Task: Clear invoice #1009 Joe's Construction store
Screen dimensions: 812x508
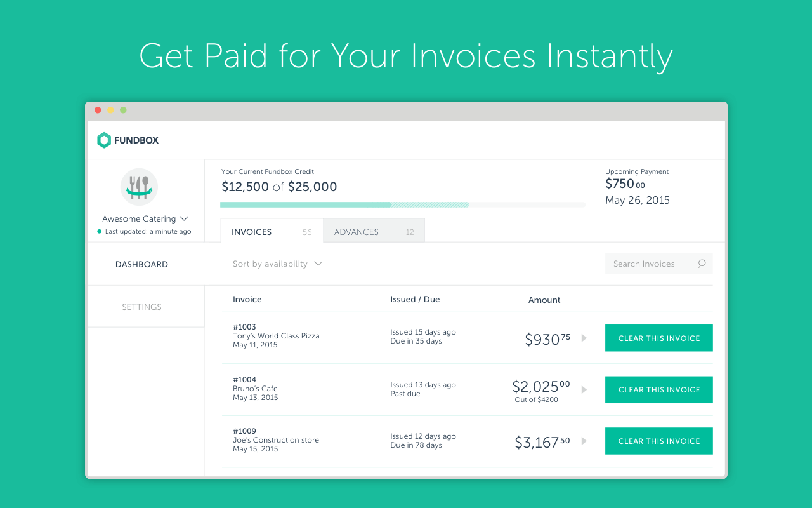Action: [659, 441]
